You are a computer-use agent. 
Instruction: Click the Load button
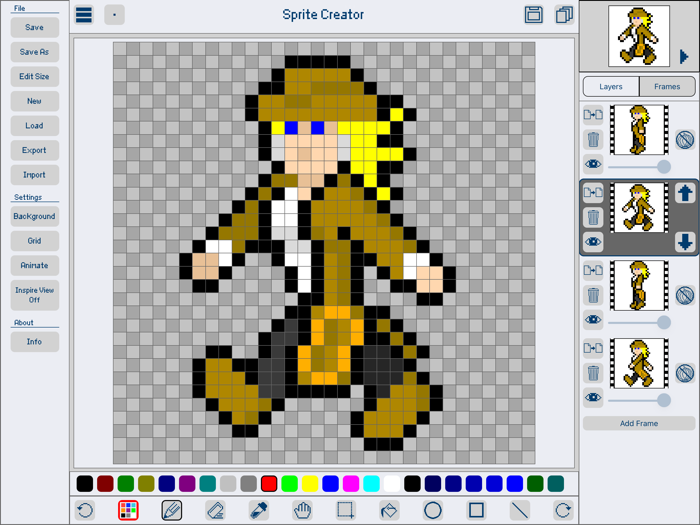34,125
